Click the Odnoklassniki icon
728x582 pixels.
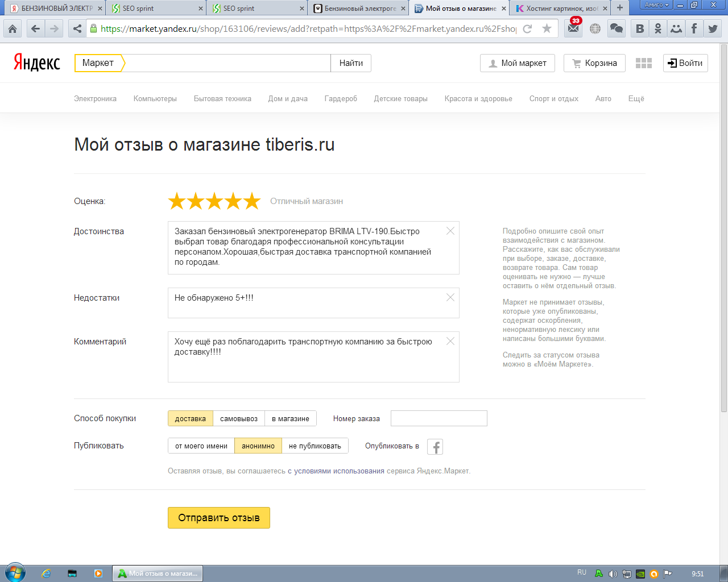click(x=658, y=28)
